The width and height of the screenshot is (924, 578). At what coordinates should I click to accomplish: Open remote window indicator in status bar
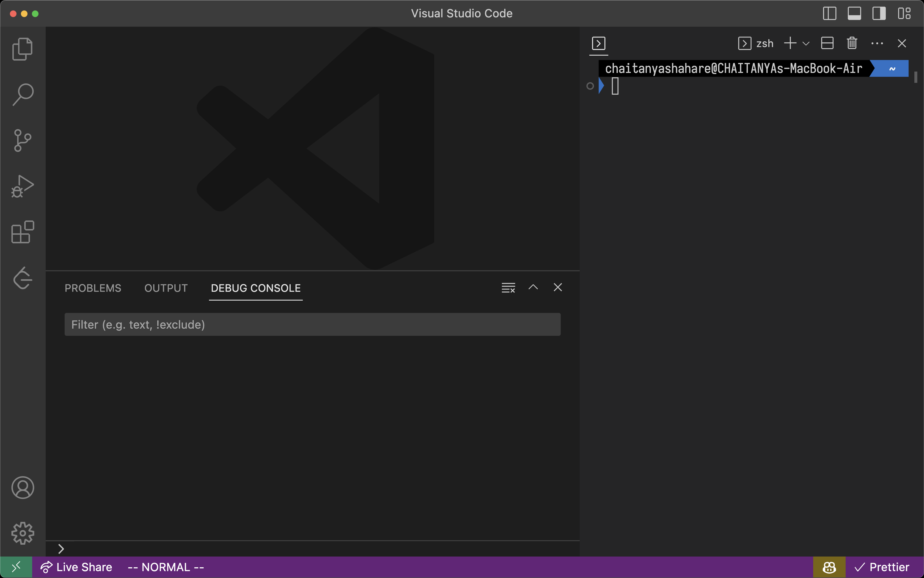click(x=16, y=567)
